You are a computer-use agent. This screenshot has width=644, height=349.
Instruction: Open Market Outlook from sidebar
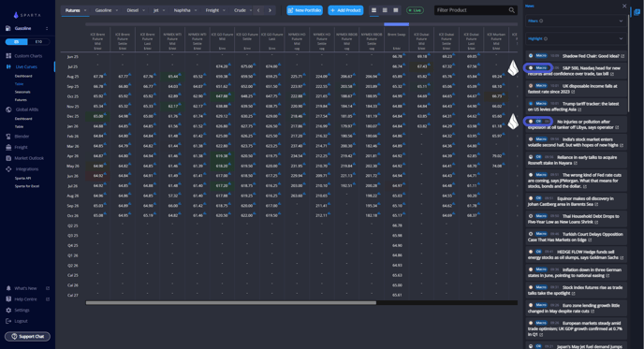[29, 158]
